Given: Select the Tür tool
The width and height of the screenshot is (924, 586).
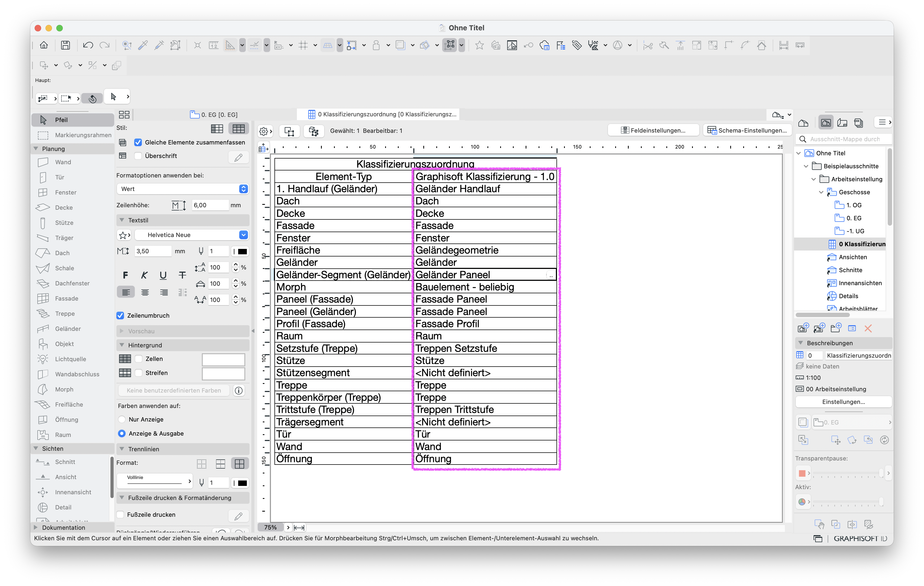Looking at the screenshot, I should 73,177.
